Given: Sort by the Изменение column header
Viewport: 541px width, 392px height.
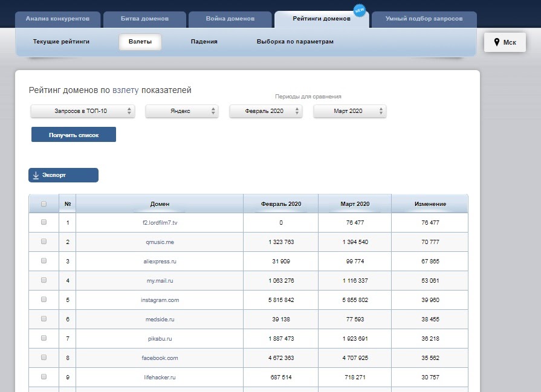Looking at the screenshot, I should pyautogui.click(x=430, y=204).
